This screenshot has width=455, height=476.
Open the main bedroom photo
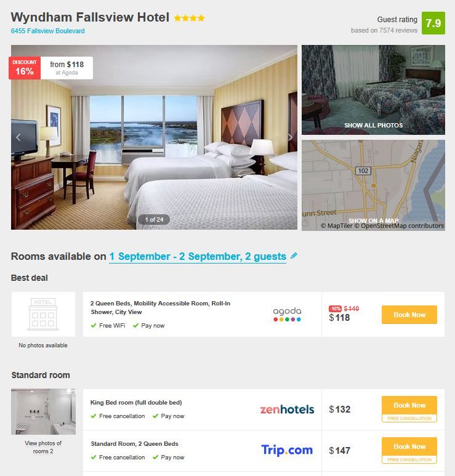154,137
